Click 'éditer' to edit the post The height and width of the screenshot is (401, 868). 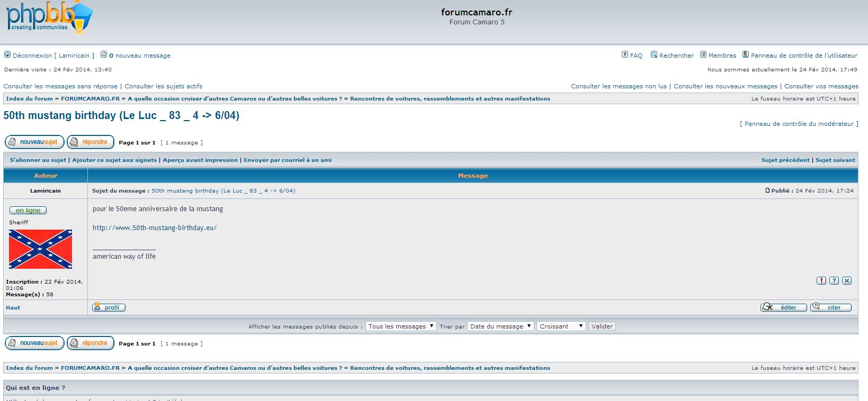[x=783, y=307]
